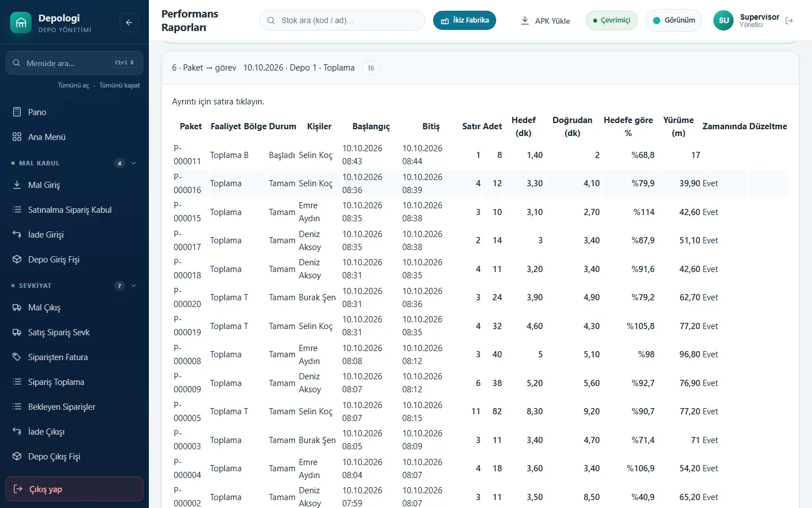Click the Depo Çıkış Fişi box icon

[17, 456]
